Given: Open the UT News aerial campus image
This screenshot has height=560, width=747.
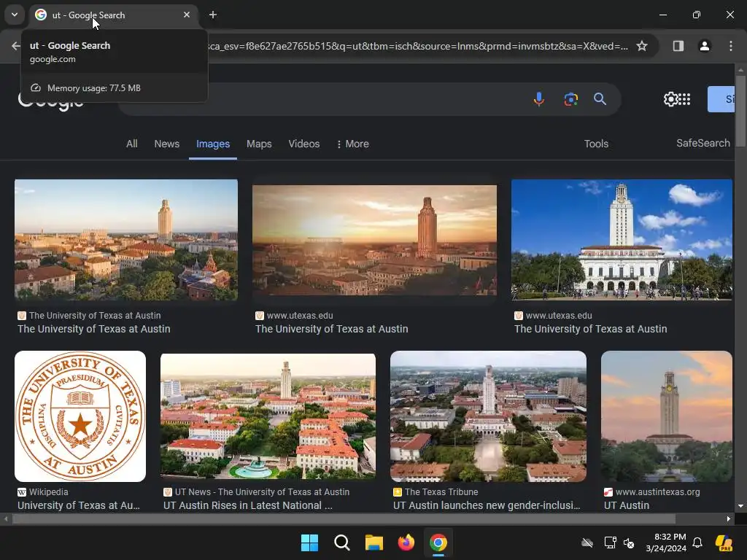Looking at the screenshot, I should point(268,416).
